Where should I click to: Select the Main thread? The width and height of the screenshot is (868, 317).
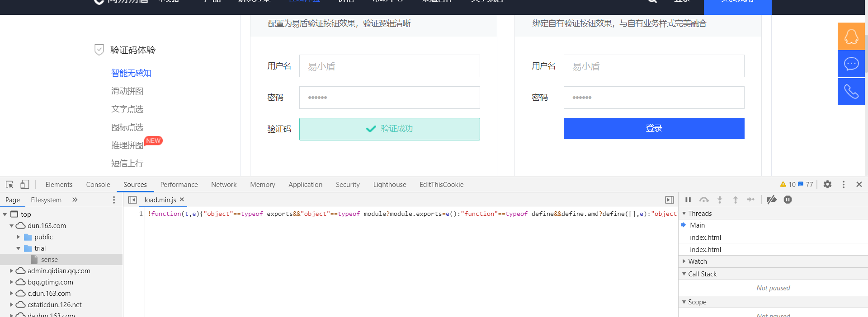(773, 225)
